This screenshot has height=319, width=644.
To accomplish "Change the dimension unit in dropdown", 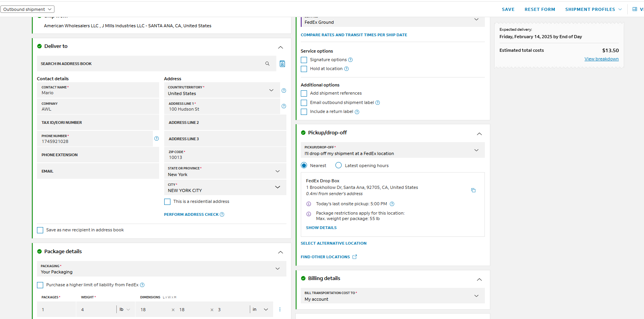I will point(260,310).
